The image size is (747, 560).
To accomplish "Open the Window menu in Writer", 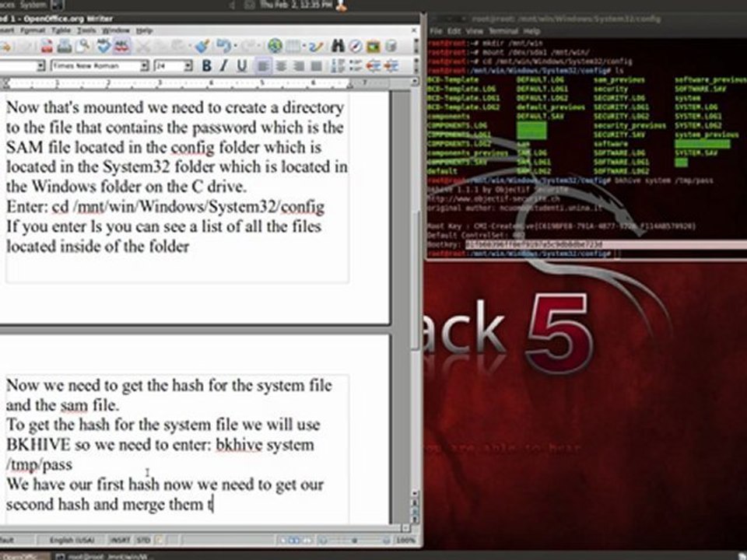I will (x=116, y=30).
